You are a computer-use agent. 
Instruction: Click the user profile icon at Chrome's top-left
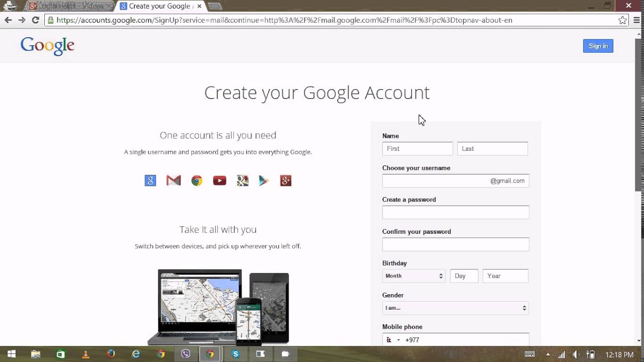[10, 6]
